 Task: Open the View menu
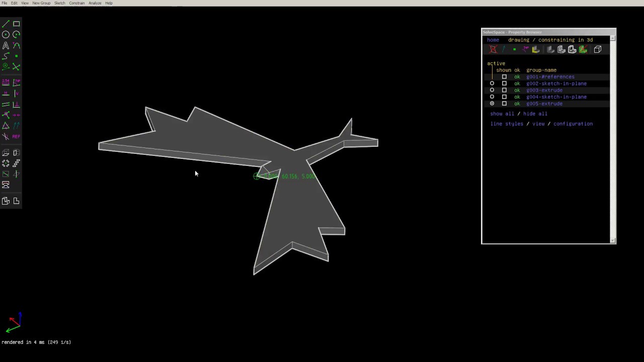tap(25, 3)
